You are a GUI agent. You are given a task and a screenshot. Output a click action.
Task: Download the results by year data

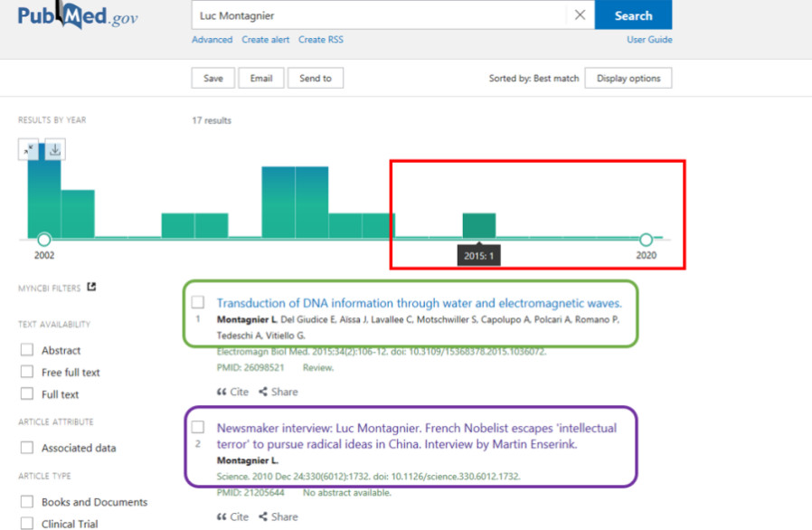pyautogui.click(x=54, y=150)
